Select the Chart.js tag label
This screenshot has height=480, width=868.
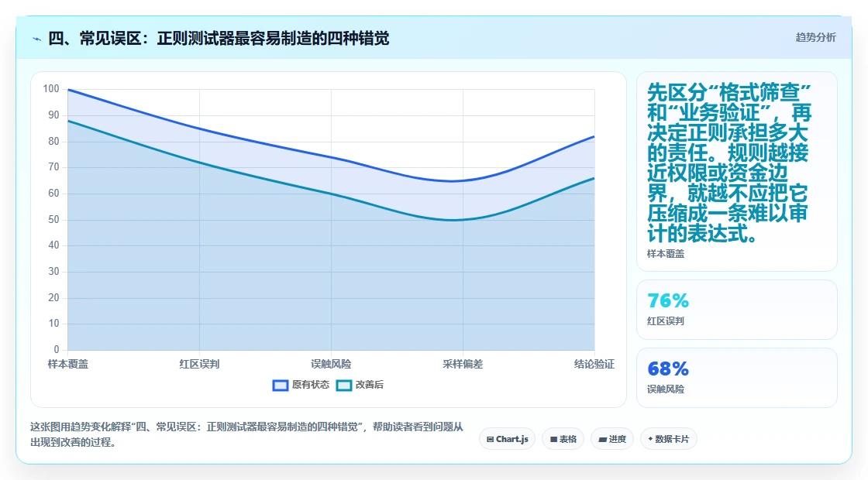click(x=512, y=439)
